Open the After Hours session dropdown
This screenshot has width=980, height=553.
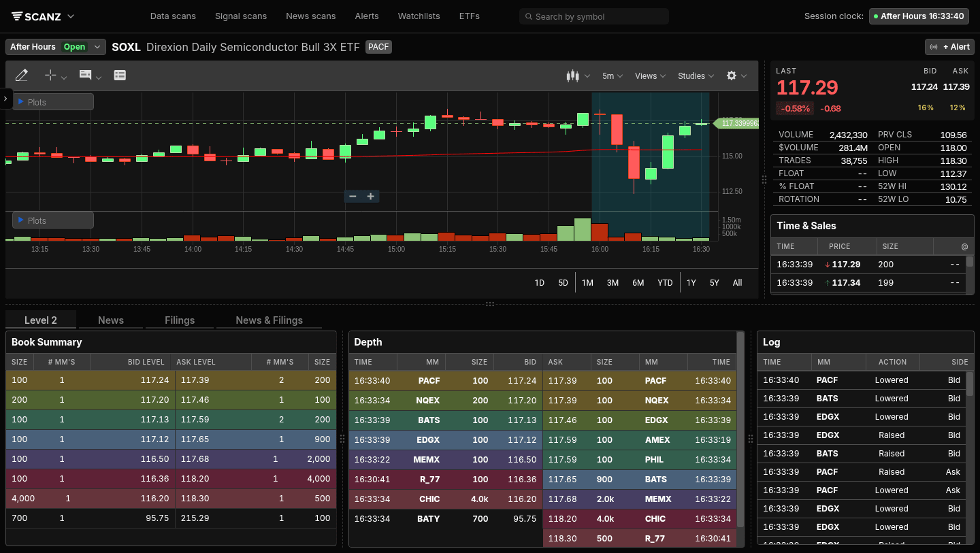pyautogui.click(x=56, y=47)
